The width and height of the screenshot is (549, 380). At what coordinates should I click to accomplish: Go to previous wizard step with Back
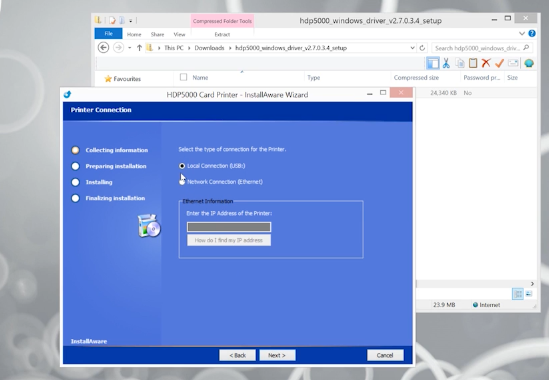[237, 355]
